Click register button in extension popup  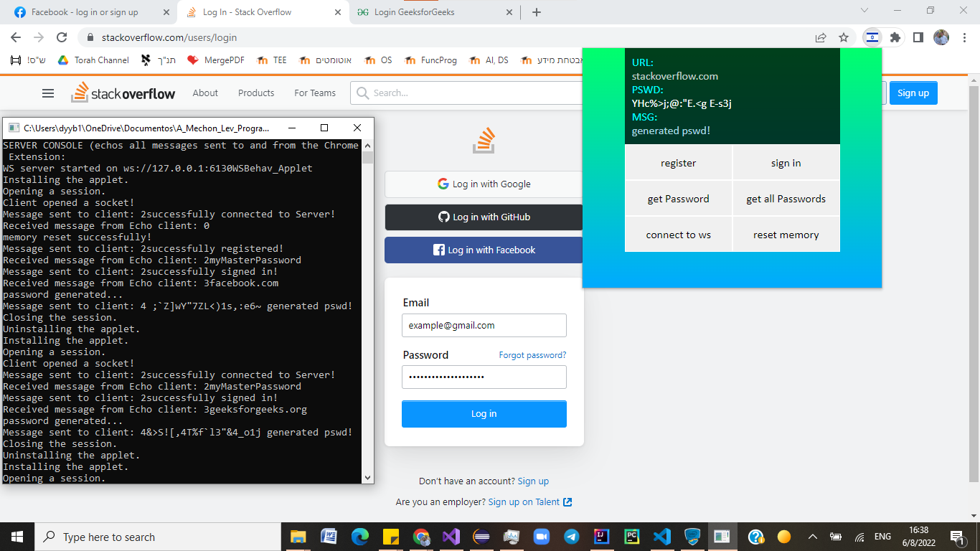point(678,163)
